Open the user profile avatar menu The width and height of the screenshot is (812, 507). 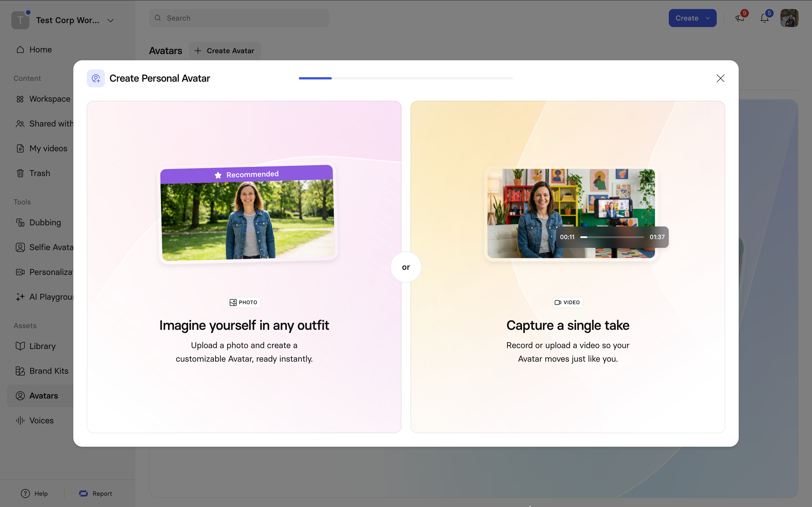(789, 18)
